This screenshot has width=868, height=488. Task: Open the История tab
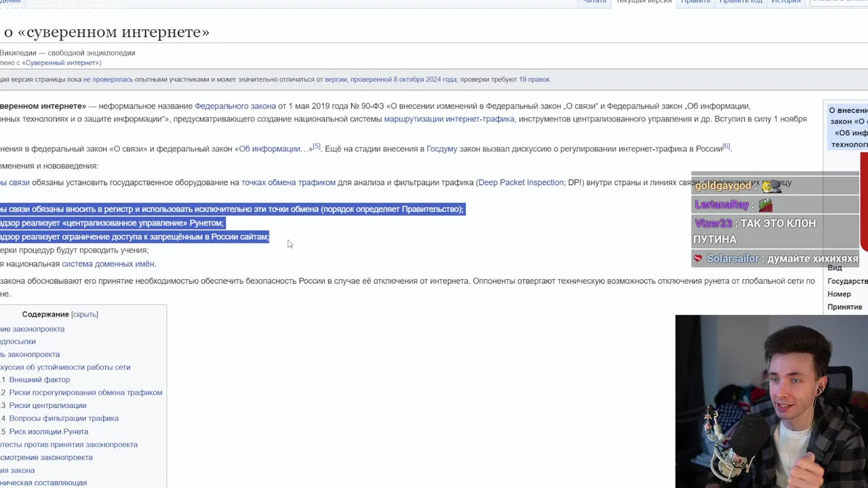click(x=786, y=2)
